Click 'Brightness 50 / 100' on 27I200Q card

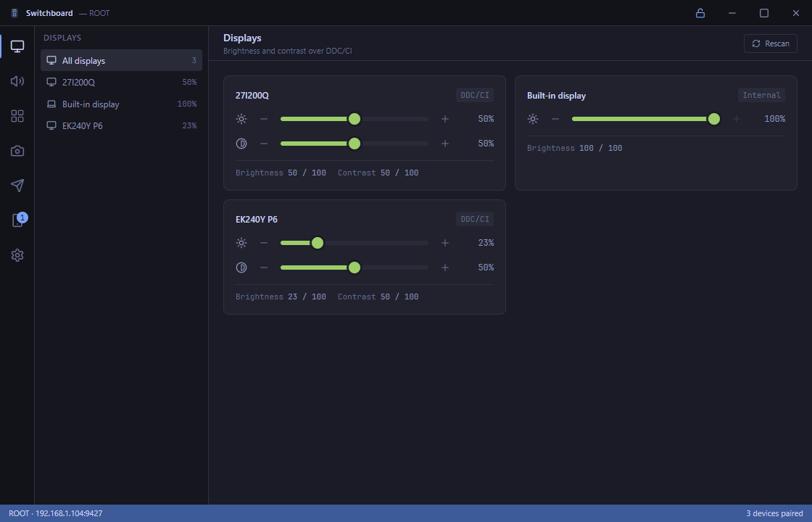point(281,173)
